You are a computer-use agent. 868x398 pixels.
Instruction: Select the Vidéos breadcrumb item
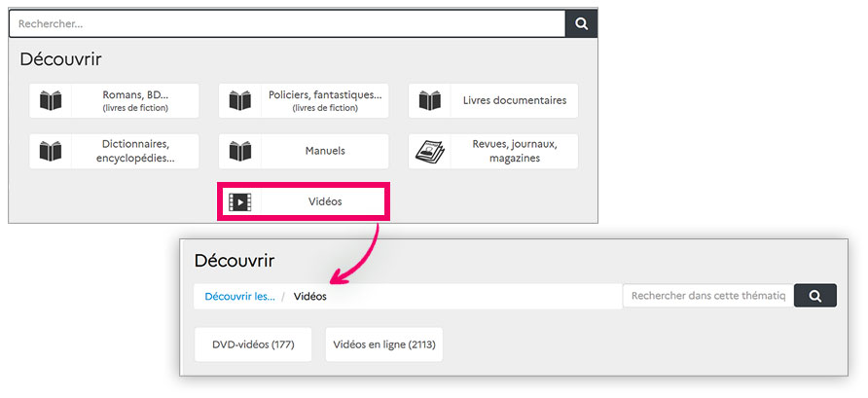point(310,296)
